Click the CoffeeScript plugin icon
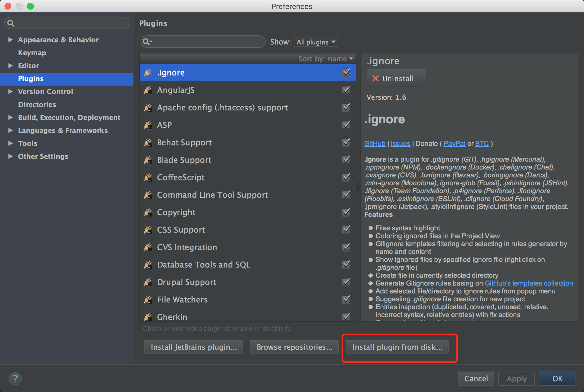 point(148,177)
